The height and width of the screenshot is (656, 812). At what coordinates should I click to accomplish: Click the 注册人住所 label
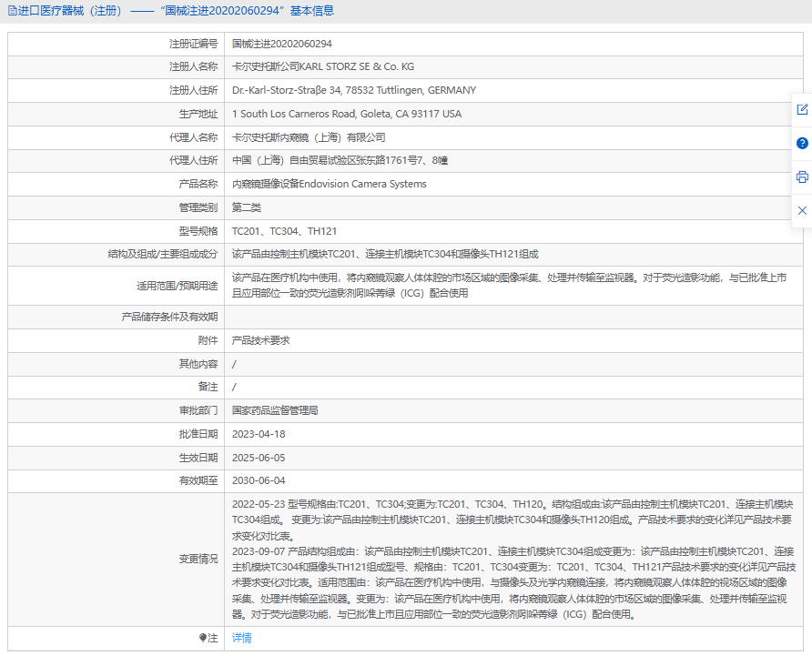coord(194,90)
